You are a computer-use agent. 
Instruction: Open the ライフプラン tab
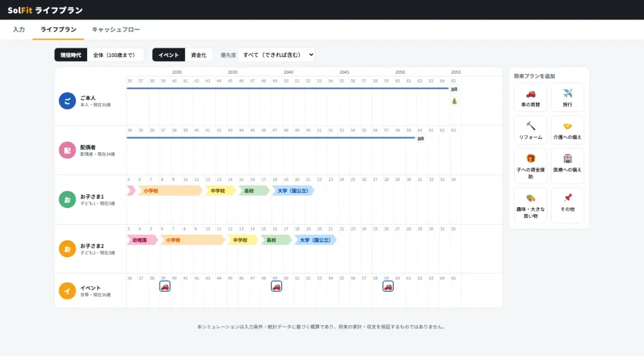[x=58, y=29]
